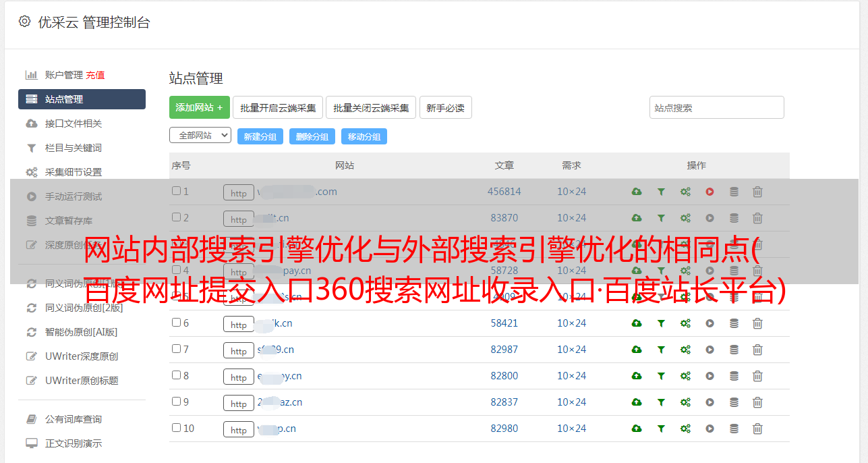Image resolution: width=868 pixels, height=463 pixels.
Task: Click the red 充值 link
Action: coord(95,75)
